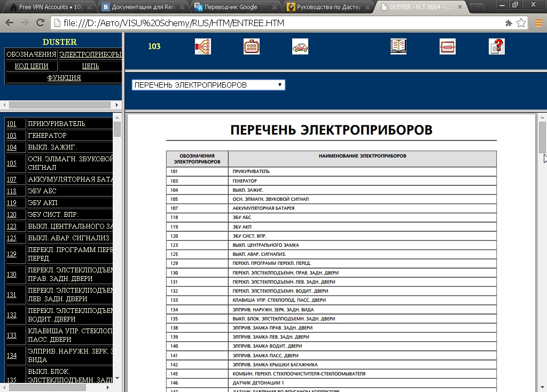This screenshot has width=547, height=392.
Task: Go back with browser back arrow
Action: coord(10,23)
